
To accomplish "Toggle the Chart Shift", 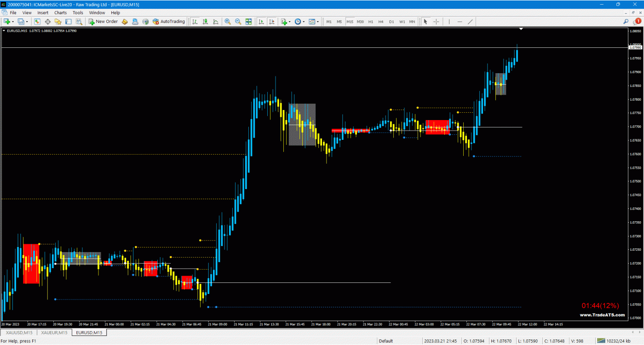I will (271, 22).
